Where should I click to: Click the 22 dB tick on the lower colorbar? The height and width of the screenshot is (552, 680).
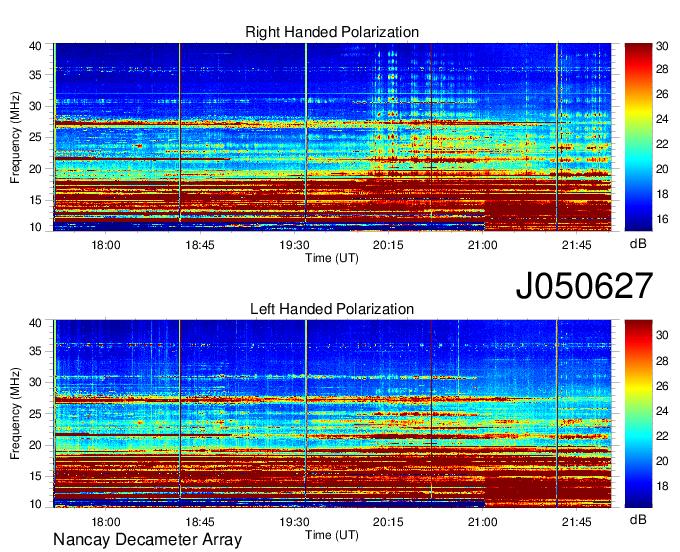[x=662, y=436]
